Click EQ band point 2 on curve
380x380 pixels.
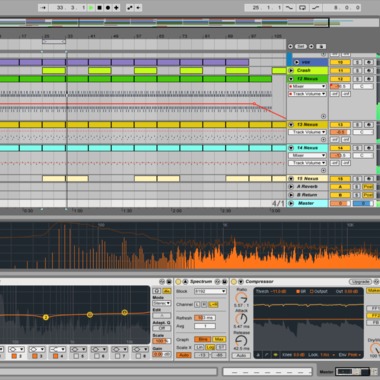point(46,318)
